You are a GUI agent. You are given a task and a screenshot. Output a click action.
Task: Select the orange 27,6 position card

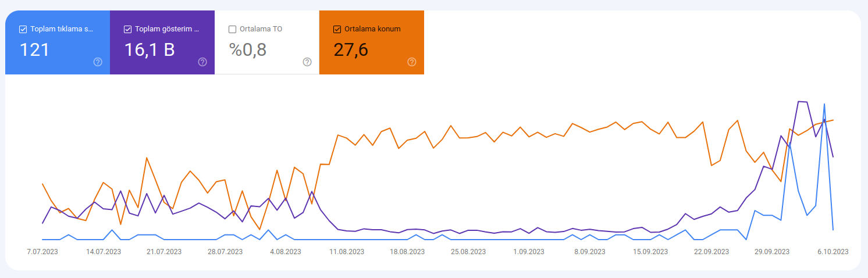(372, 42)
